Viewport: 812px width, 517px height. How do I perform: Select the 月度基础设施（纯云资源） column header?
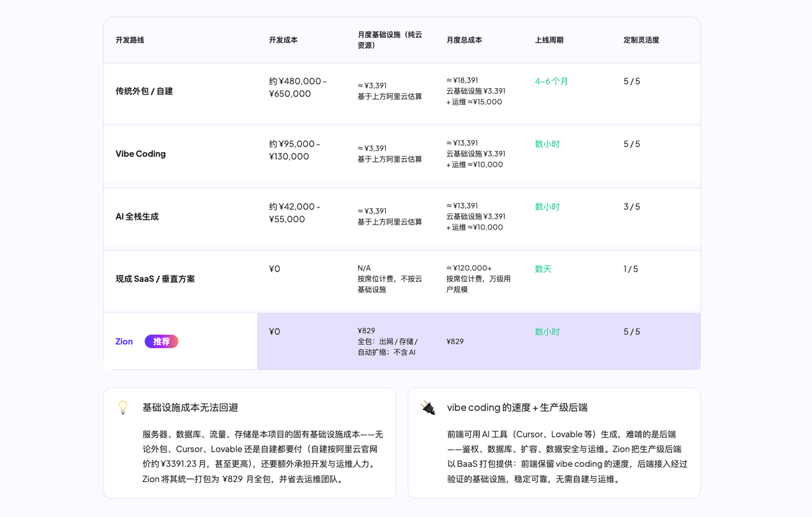pos(390,40)
